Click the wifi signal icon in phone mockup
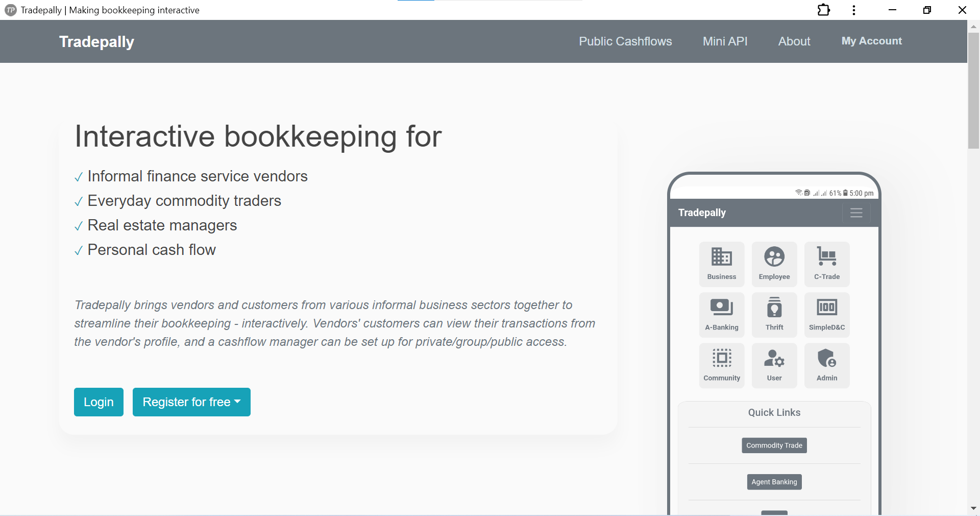This screenshot has height=516, width=980. [x=799, y=193]
